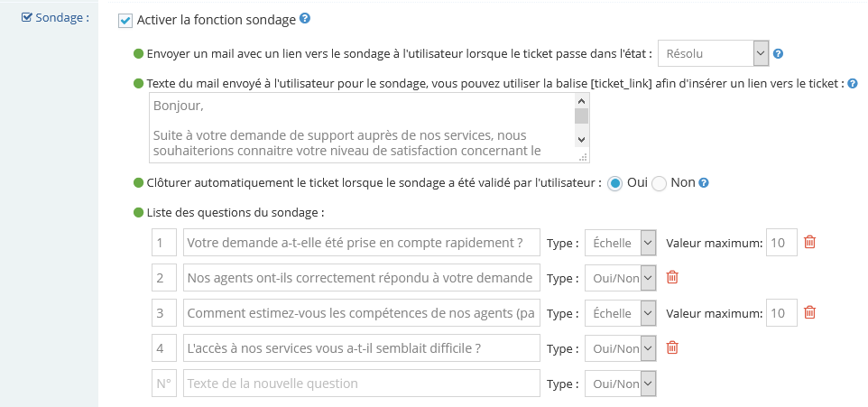Open Type dropdown for the new question row
Image resolution: width=868 pixels, height=407 pixels.
click(621, 384)
